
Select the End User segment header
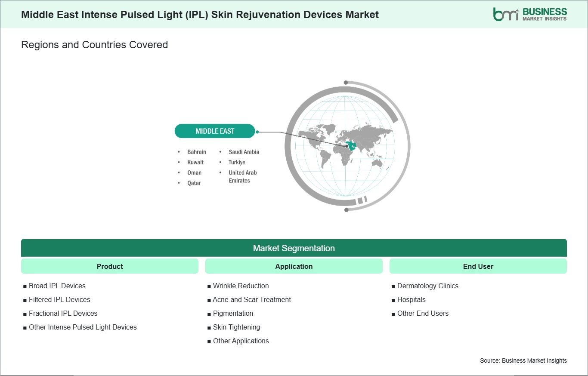click(x=478, y=266)
